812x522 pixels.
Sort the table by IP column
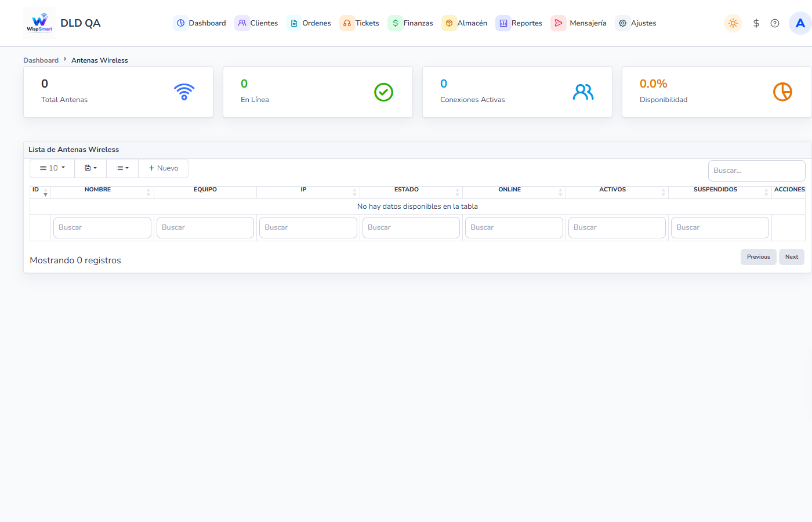coord(308,192)
